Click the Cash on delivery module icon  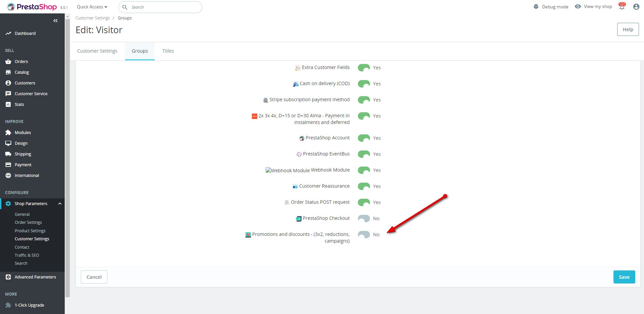(296, 84)
